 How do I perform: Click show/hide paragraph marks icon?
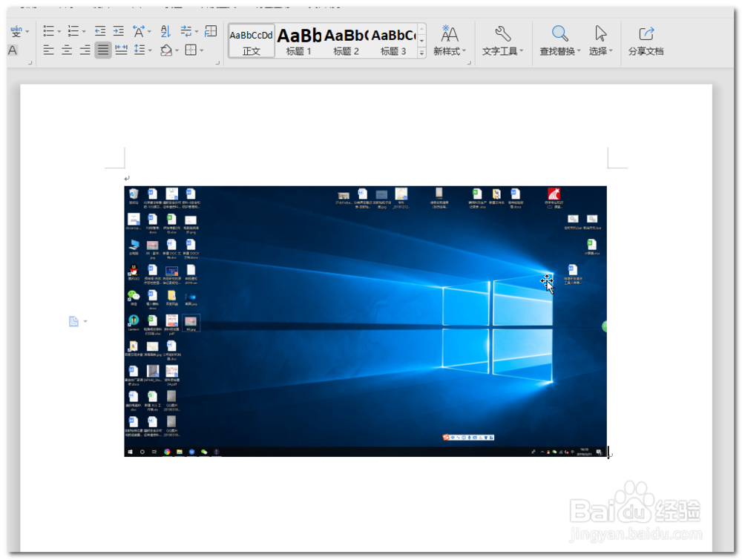pos(185,31)
